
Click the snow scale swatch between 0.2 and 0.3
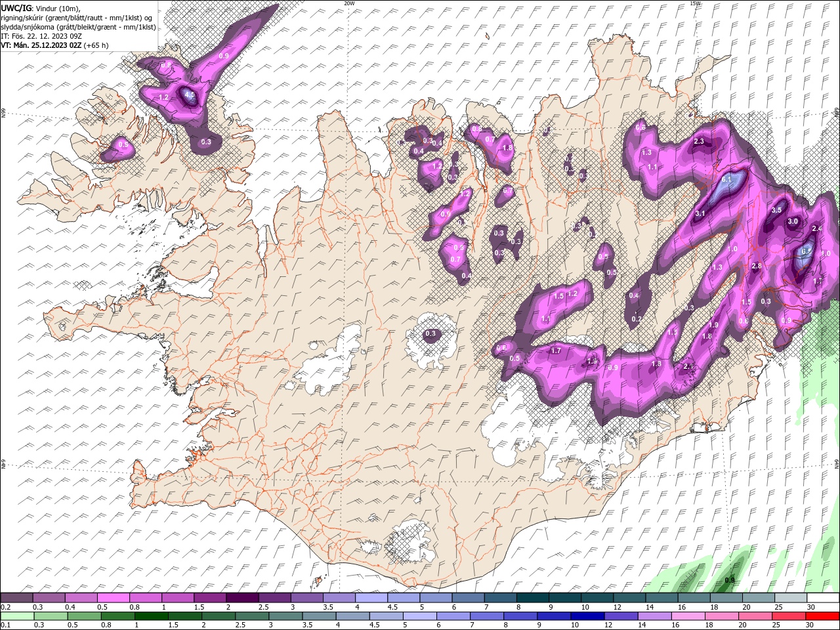click(x=16, y=598)
